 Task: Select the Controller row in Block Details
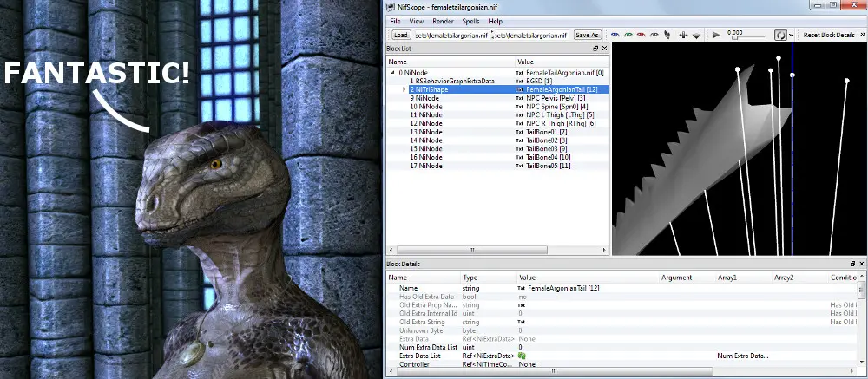point(621,364)
